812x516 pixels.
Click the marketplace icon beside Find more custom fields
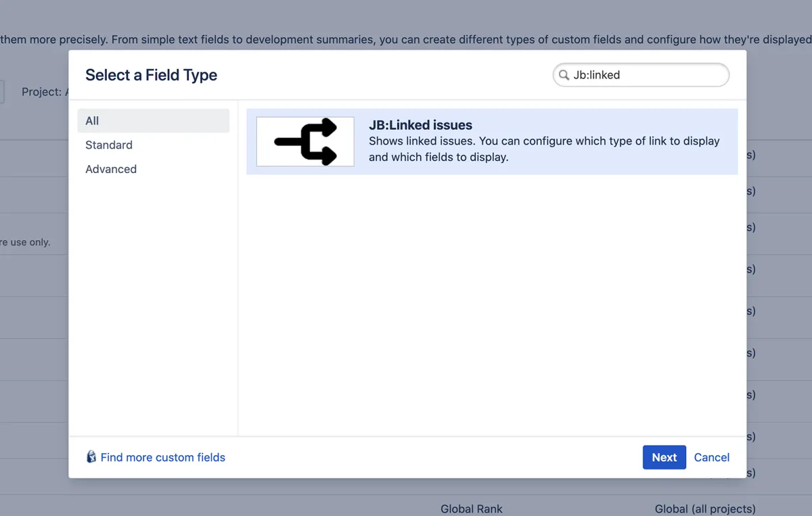pos(91,457)
